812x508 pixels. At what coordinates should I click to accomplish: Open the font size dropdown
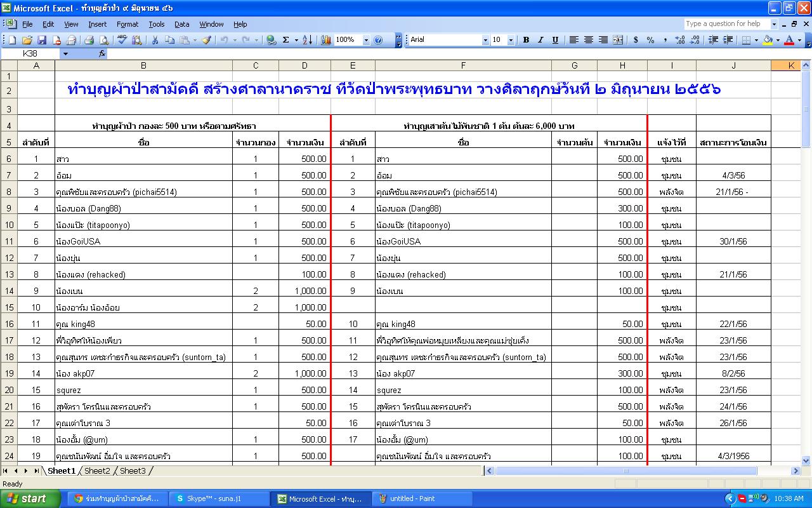[x=512, y=40]
